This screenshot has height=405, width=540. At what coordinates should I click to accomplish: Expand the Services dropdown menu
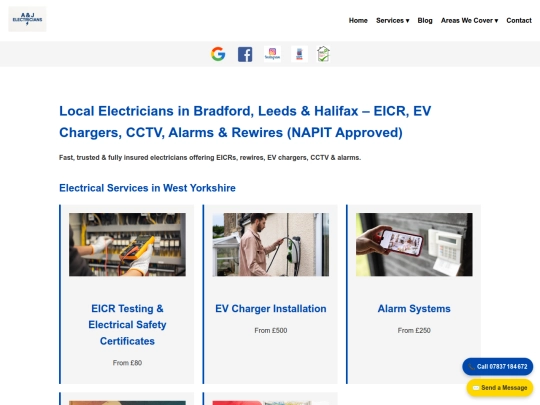click(393, 20)
